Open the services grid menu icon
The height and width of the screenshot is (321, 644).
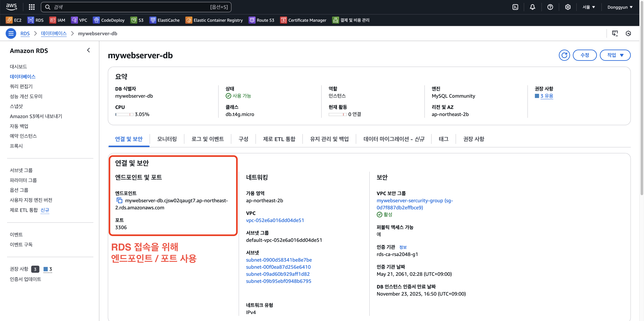32,7
